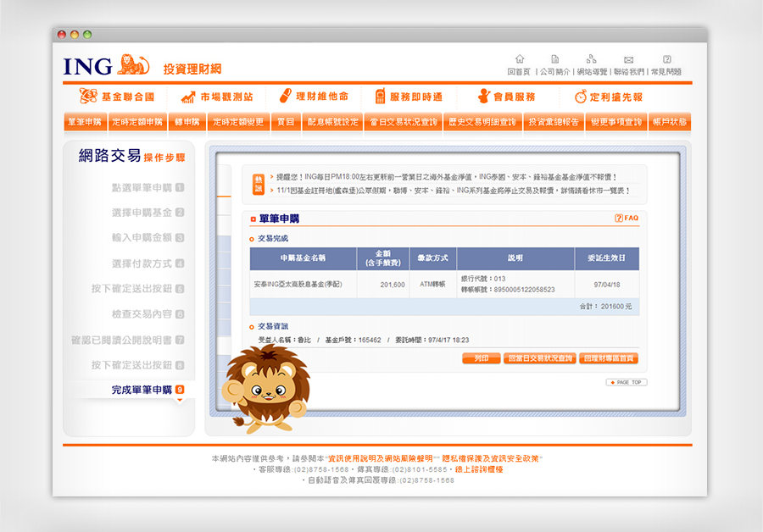The height and width of the screenshot is (532, 763).
Task: Select the 當日交易狀況查詢 tab
Action: point(404,122)
